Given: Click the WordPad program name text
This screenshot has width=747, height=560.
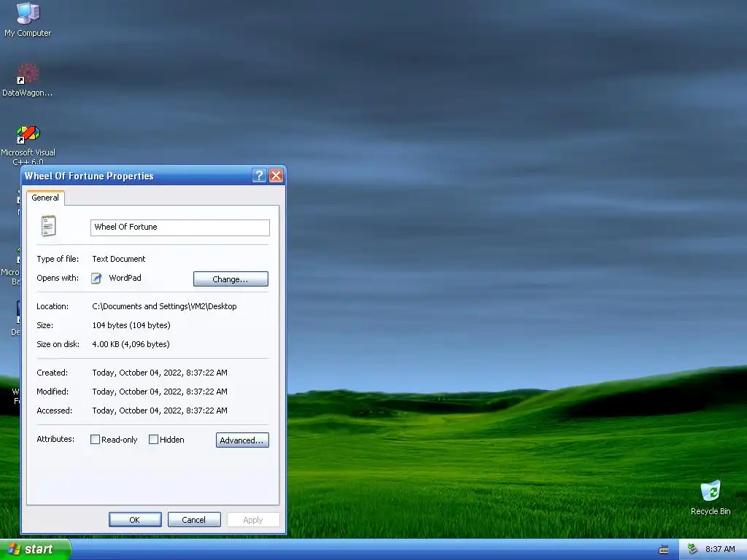Looking at the screenshot, I should point(125,278).
